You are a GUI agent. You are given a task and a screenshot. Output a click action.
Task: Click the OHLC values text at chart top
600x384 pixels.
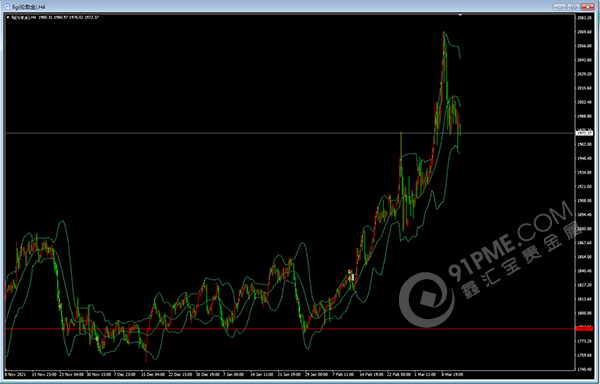click(x=69, y=17)
